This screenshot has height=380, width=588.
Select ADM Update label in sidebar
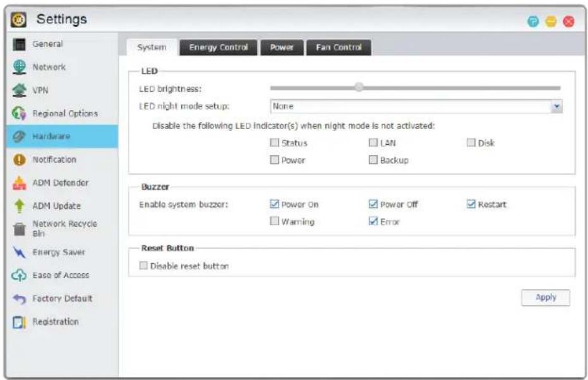click(57, 206)
